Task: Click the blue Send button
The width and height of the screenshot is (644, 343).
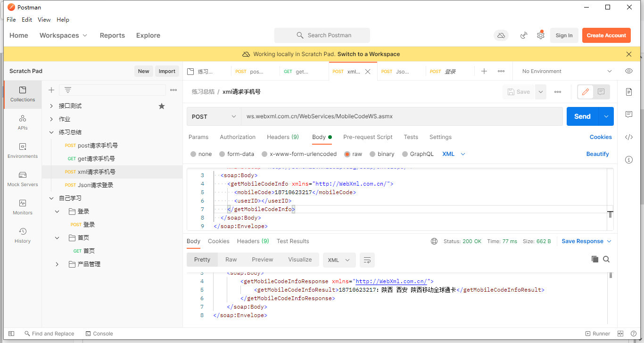Action: [582, 116]
